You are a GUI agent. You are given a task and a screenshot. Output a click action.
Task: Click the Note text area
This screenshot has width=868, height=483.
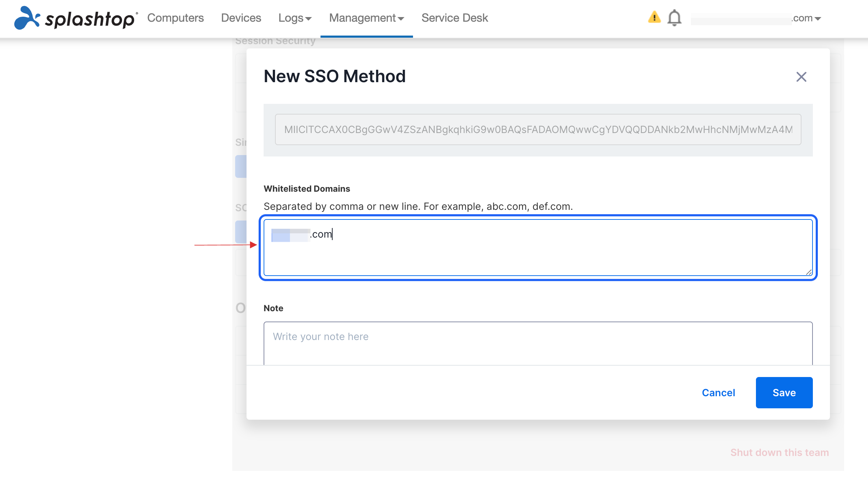(x=538, y=343)
